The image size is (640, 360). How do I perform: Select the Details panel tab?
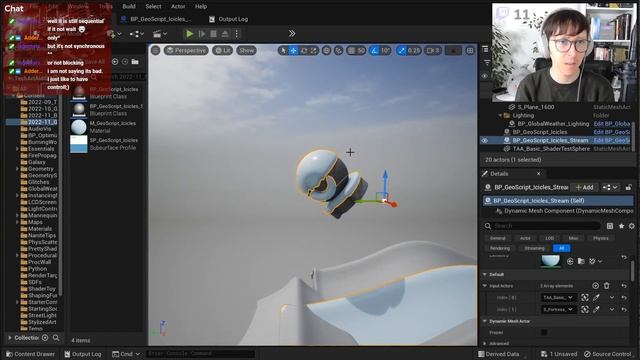[499, 173]
